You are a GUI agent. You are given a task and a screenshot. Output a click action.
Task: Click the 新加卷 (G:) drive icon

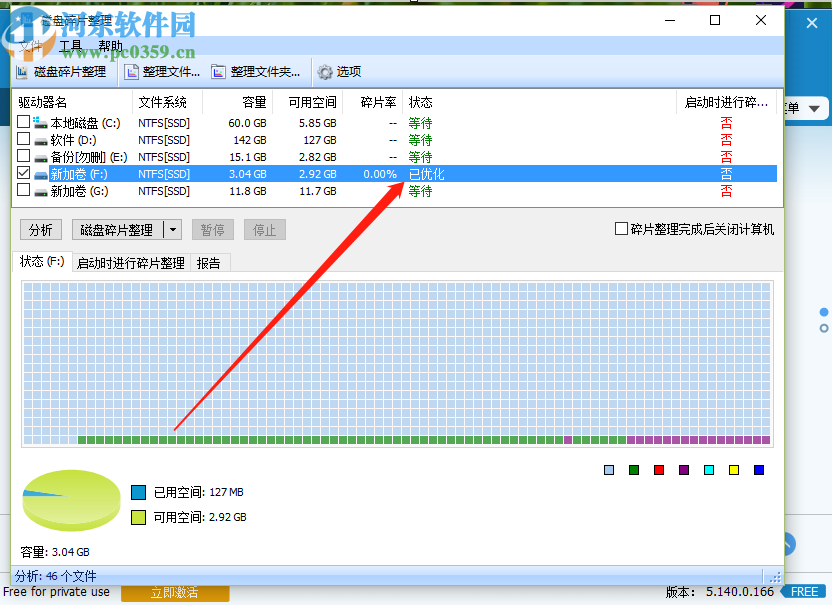pyautogui.click(x=41, y=192)
